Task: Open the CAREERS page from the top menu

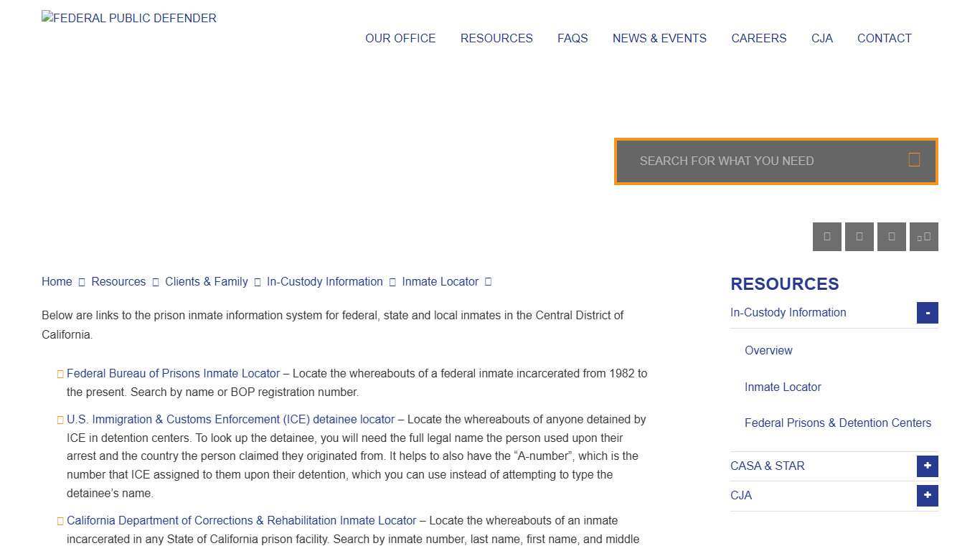Action: (x=758, y=38)
